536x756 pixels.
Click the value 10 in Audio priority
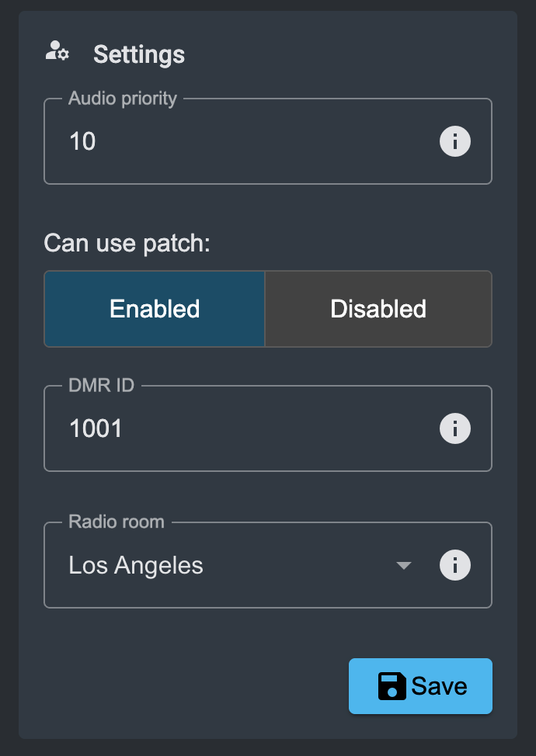[x=82, y=142]
